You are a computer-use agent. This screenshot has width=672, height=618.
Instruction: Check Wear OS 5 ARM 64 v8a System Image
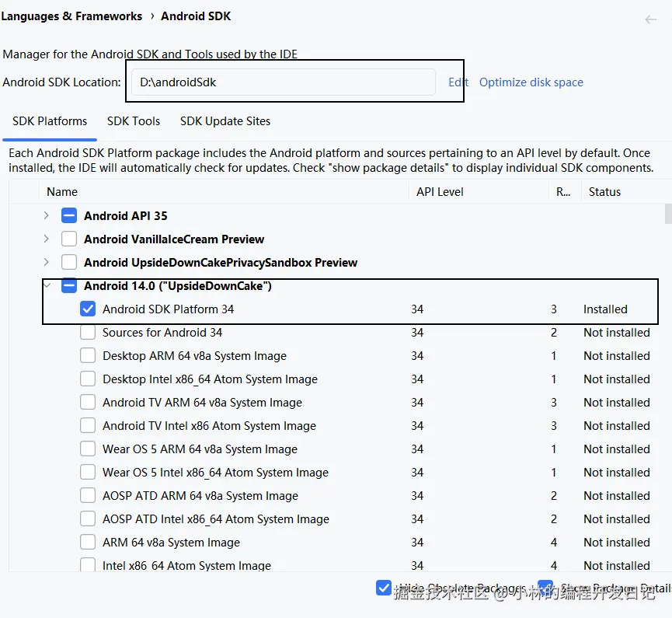pyautogui.click(x=88, y=449)
